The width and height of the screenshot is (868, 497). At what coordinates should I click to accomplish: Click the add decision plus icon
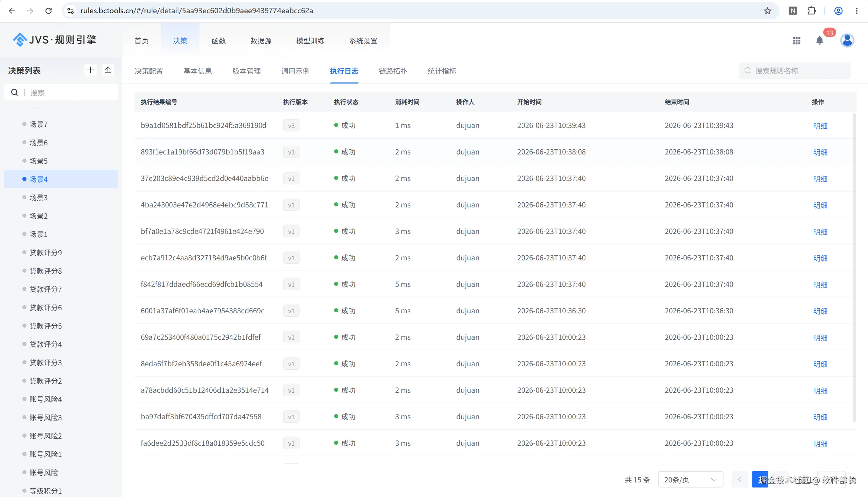[90, 70]
